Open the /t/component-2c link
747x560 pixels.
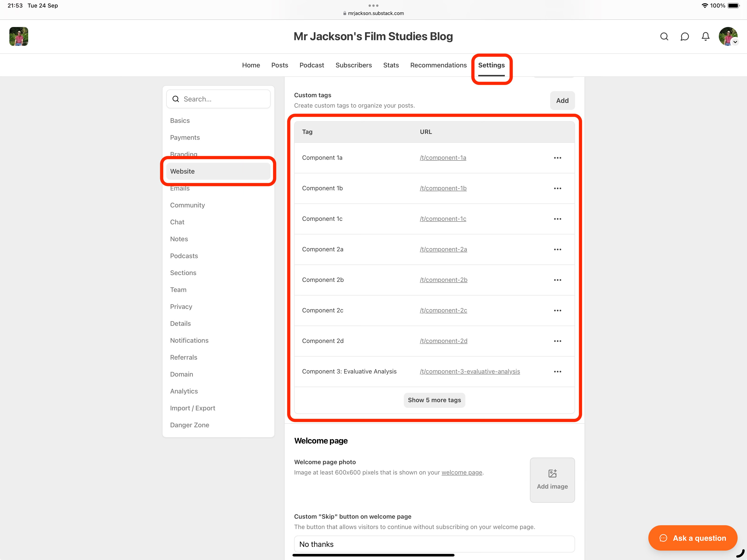coord(444,310)
